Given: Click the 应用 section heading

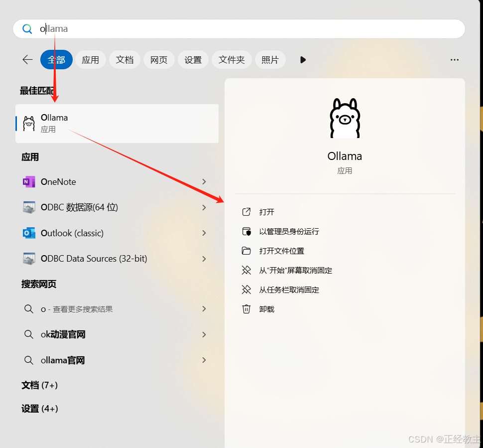Looking at the screenshot, I should (x=30, y=157).
